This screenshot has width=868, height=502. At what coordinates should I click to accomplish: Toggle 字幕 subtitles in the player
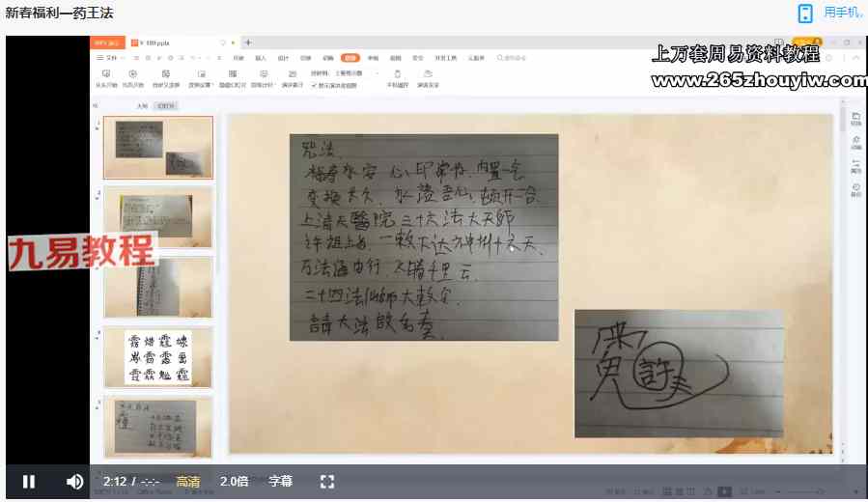280,481
